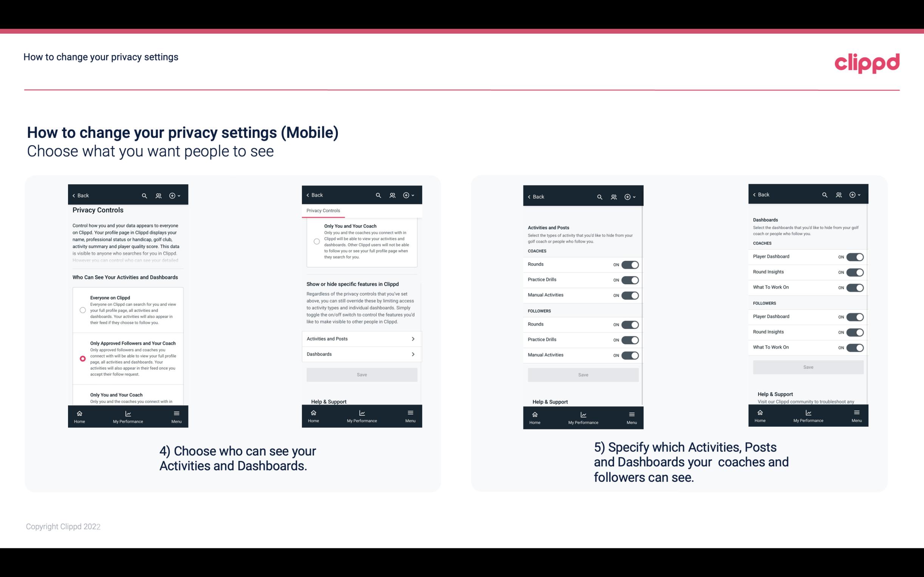Select the Only You and Your Coach option
The image size is (924, 577).
click(x=82, y=397)
